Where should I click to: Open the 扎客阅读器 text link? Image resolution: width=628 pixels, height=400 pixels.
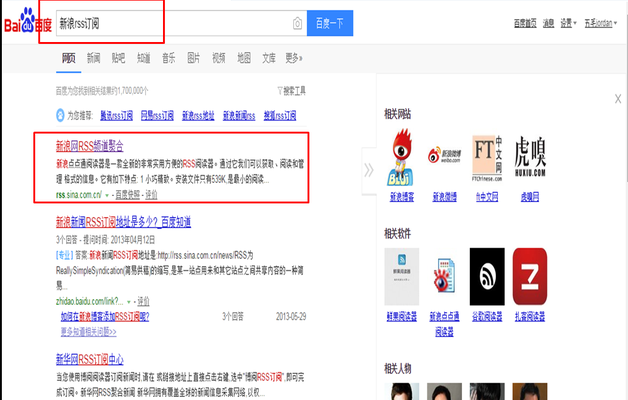pos(530,317)
